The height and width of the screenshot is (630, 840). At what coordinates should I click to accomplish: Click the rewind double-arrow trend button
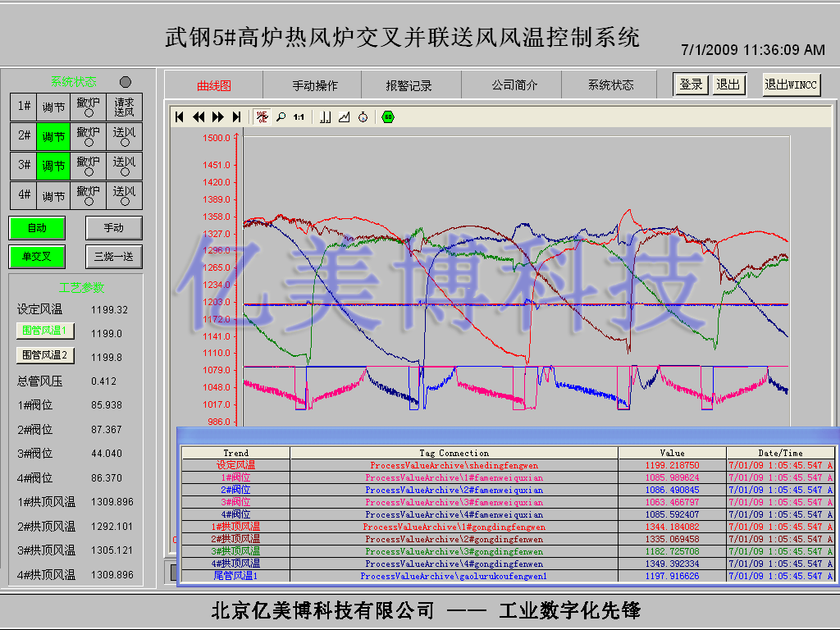coord(199,117)
